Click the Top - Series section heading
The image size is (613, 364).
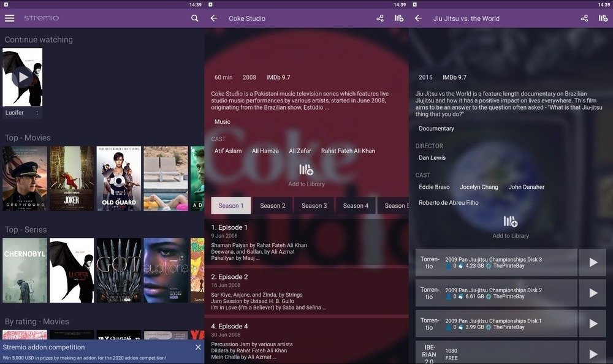pyautogui.click(x=26, y=230)
